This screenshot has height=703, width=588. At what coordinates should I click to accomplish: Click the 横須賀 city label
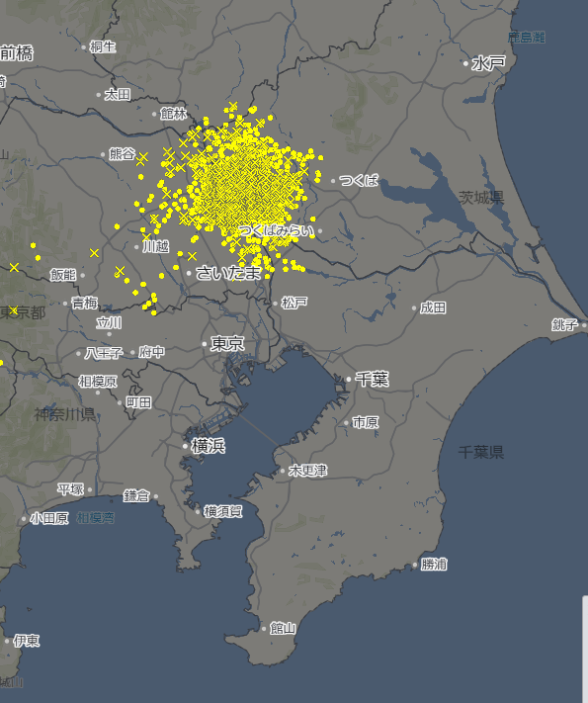tap(223, 511)
